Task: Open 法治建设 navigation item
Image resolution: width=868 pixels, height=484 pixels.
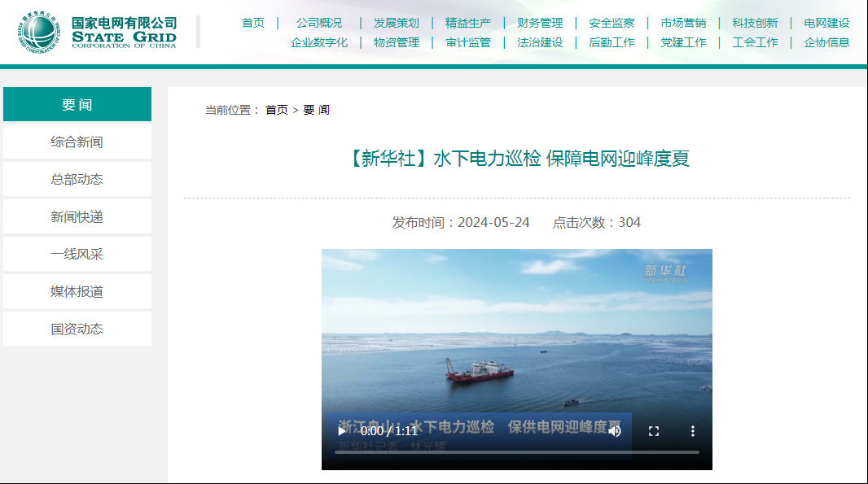Action: click(540, 42)
